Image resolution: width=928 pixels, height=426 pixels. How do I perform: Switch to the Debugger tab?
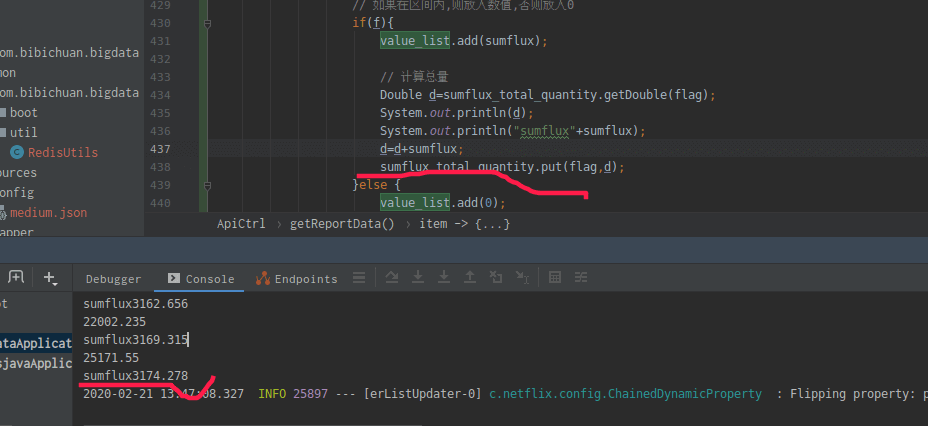113,279
